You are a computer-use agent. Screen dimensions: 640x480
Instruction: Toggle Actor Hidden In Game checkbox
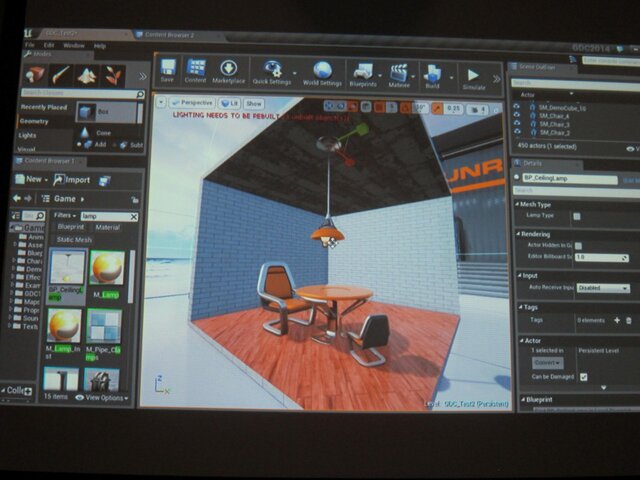click(578, 245)
